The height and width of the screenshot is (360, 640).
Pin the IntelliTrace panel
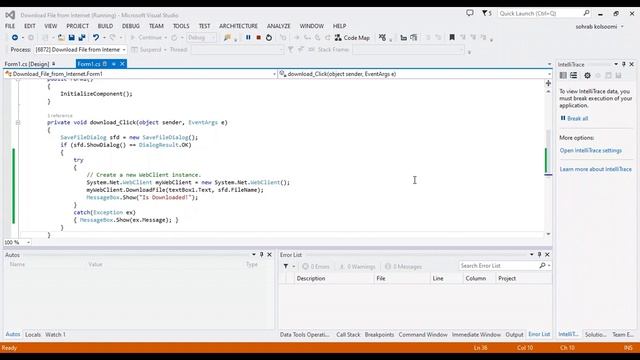point(624,64)
